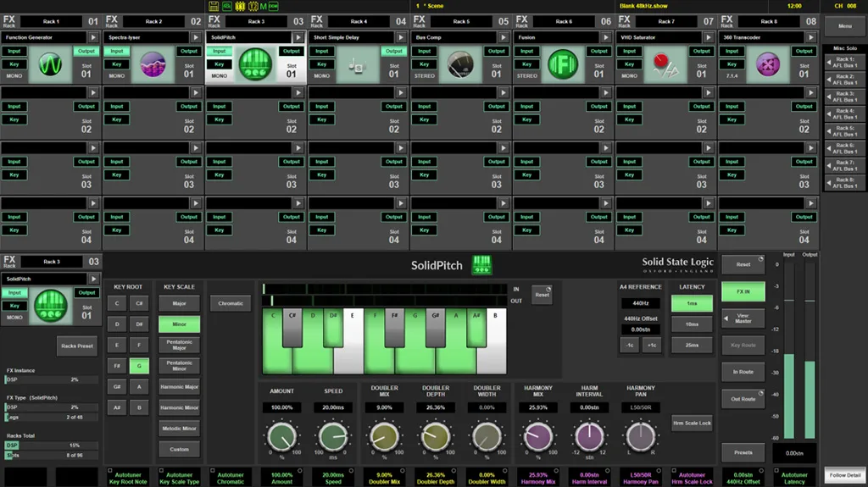Click the Presets button
The width and height of the screenshot is (868, 487).
click(743, 452)
